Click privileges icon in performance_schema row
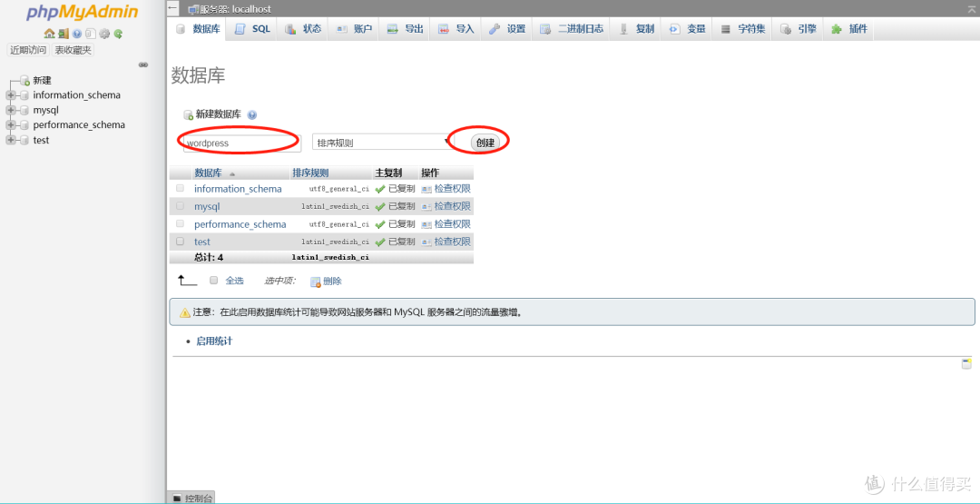 click(426, 224)
